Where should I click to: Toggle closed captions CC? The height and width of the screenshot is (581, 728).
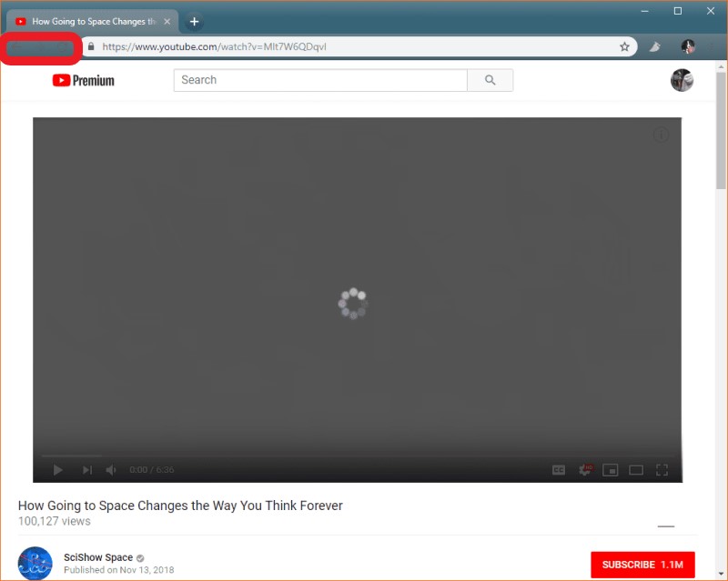point(559,470)
